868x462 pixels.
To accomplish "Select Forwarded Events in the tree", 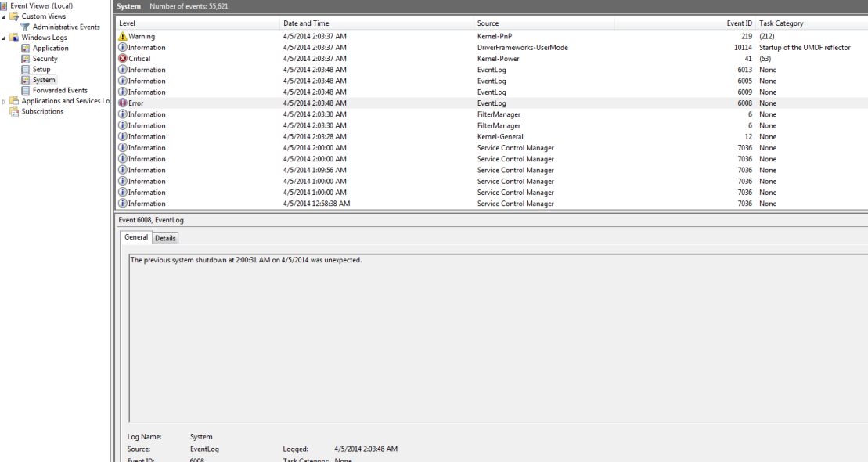I will [x=59, y=90].
